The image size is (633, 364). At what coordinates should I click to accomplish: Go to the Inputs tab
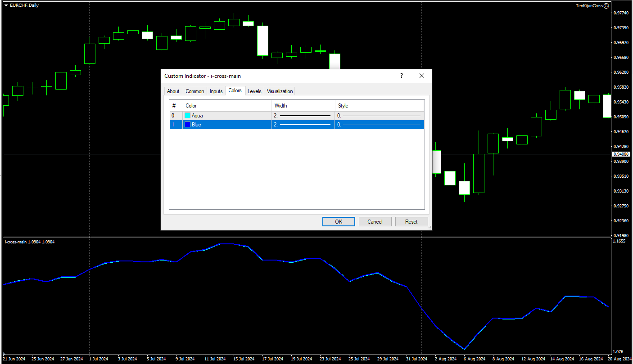point(216,91)
